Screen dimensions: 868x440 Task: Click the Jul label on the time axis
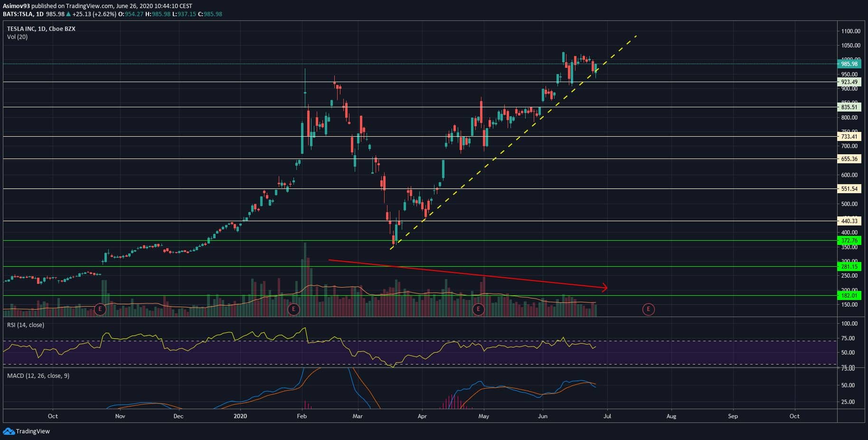click(x=607, y=416)
